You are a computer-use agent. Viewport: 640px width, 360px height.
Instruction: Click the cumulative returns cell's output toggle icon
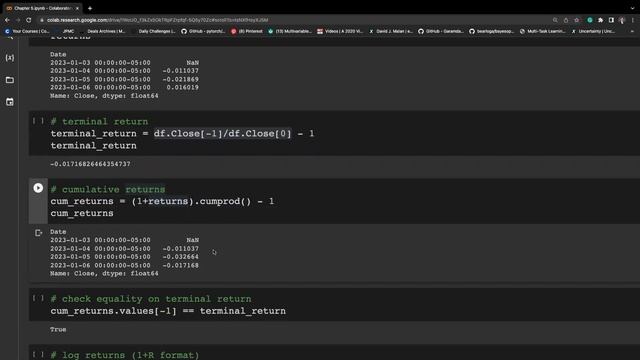tap(38, 233)
